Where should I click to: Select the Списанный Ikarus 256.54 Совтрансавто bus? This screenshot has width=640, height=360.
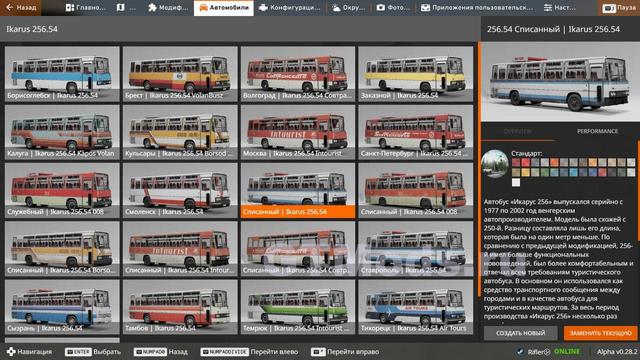[x=298, y=249]
